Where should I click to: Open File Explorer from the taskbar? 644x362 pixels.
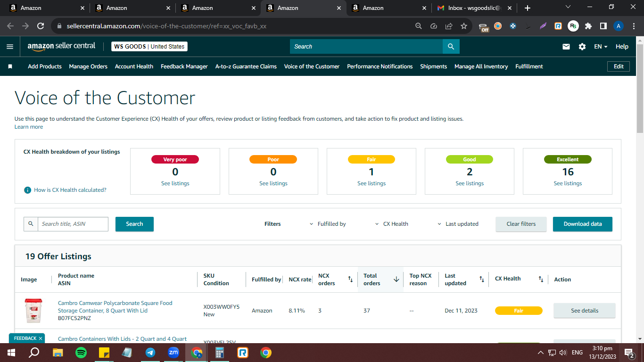coord(58,353)
